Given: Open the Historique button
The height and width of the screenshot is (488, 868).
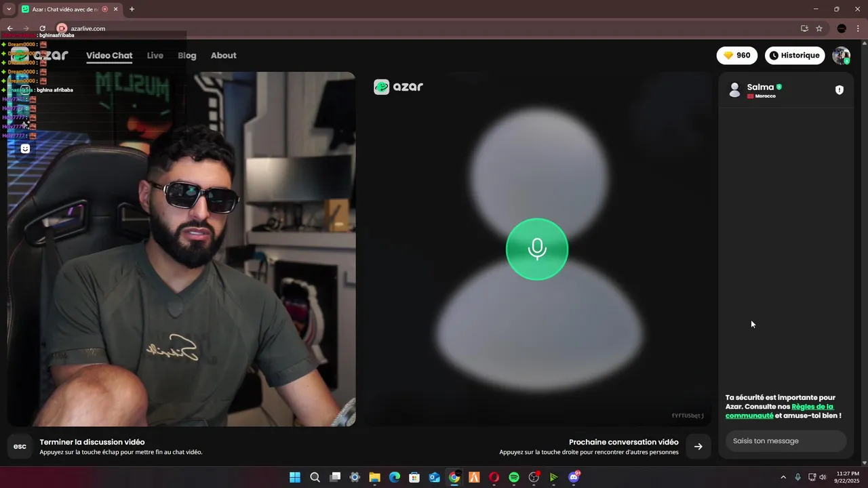Looking at the screenshot, I should coord(795,56).
